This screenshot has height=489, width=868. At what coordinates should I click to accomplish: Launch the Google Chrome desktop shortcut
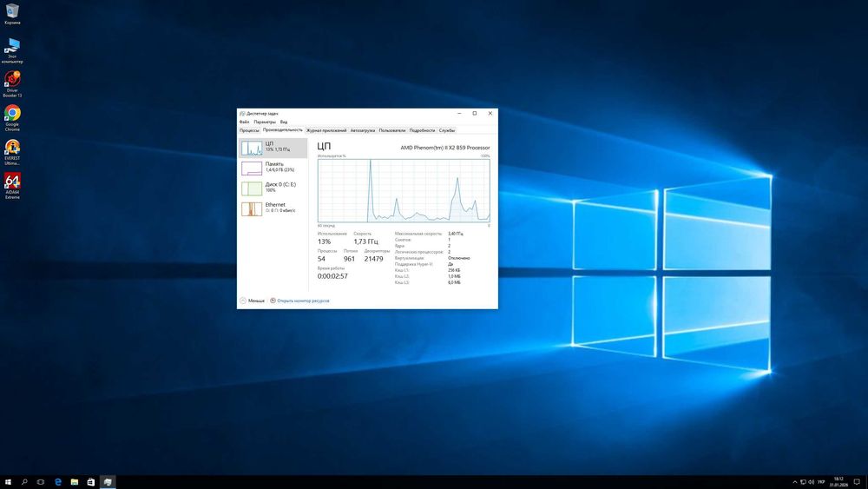[12, 118]
